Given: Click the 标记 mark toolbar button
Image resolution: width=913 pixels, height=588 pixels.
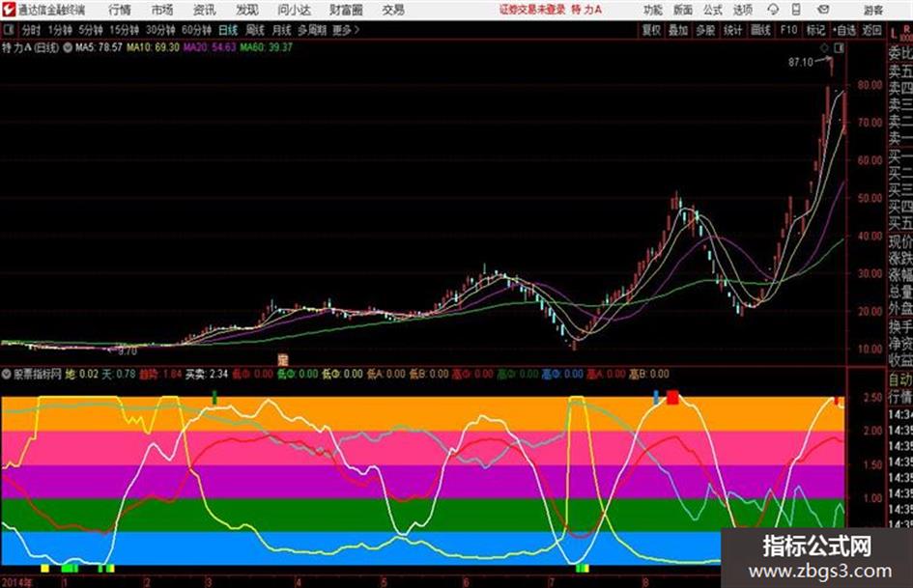Looking at the screenshot, I should (815, 30).
